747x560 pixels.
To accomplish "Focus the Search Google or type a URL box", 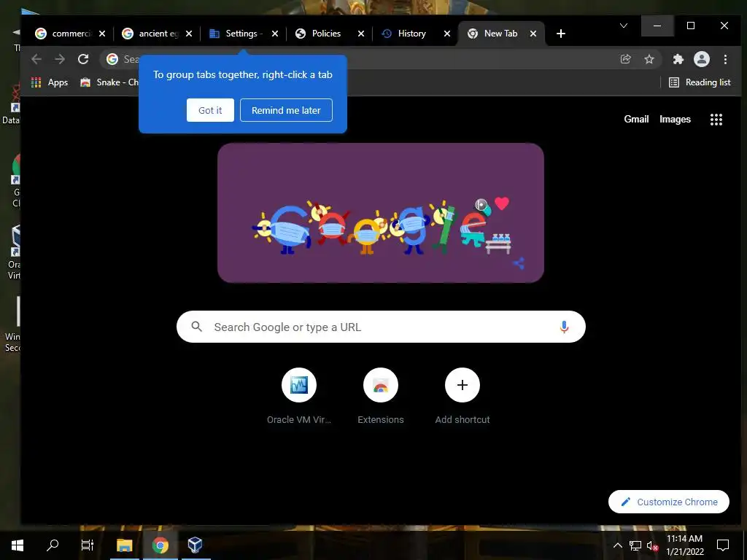I will [x=381, y=327].
